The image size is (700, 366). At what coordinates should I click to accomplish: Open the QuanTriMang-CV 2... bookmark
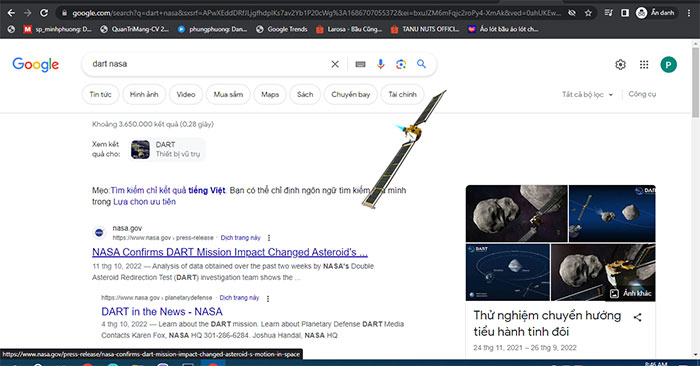click(135, 29)
